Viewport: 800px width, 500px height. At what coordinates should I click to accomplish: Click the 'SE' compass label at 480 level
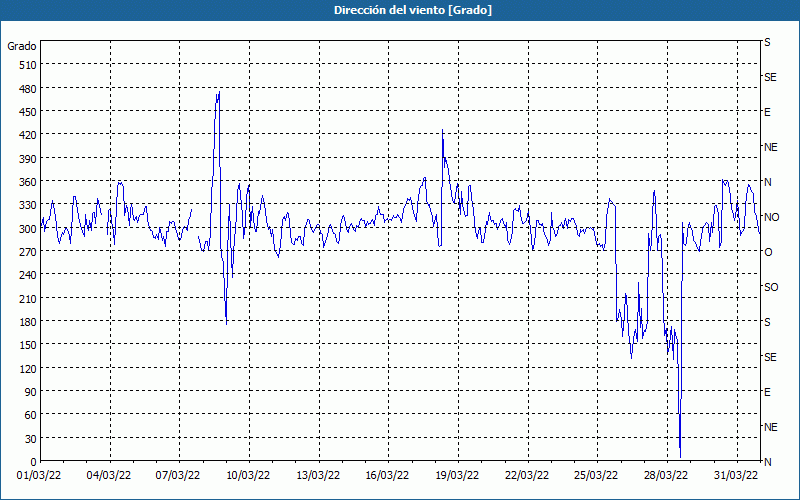770,78
